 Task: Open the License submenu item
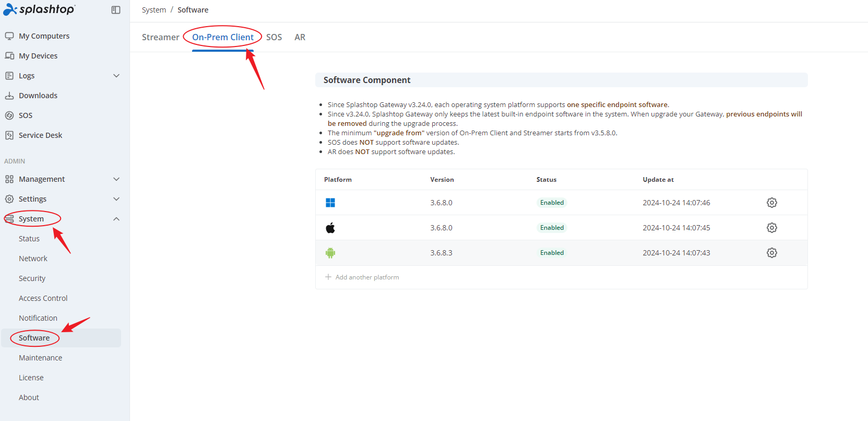tap(31, 378)
